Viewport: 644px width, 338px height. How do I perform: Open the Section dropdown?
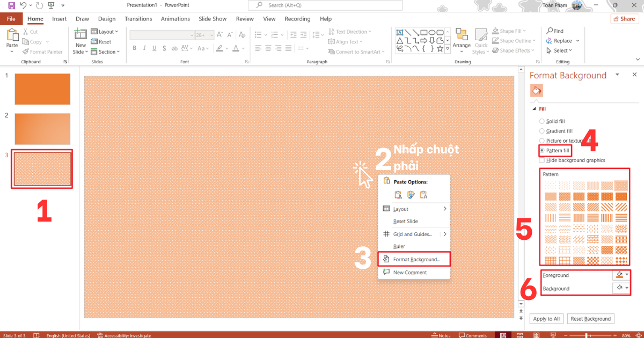(x=105, y=52)
